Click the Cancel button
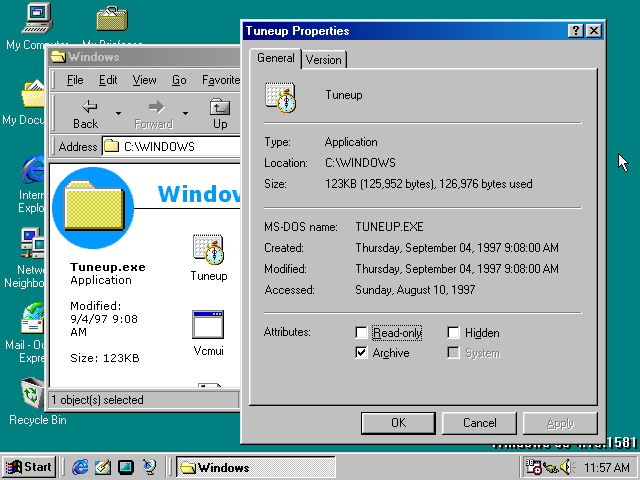The height and width of the screenshot is (480, 640). point(479,423)
